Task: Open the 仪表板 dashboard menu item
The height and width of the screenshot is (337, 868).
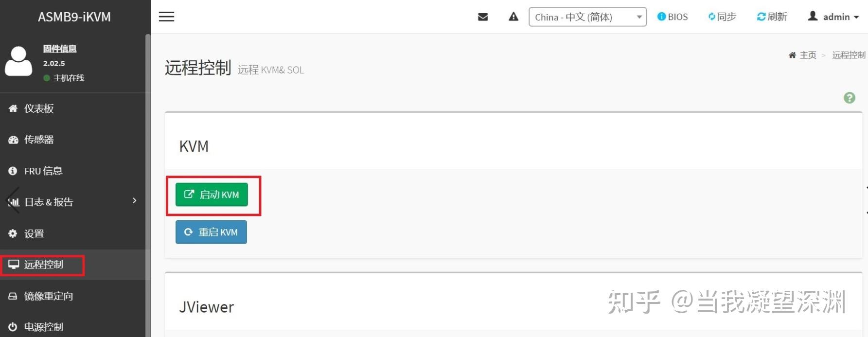Action: pyautogui.click(x=39, y=108)
